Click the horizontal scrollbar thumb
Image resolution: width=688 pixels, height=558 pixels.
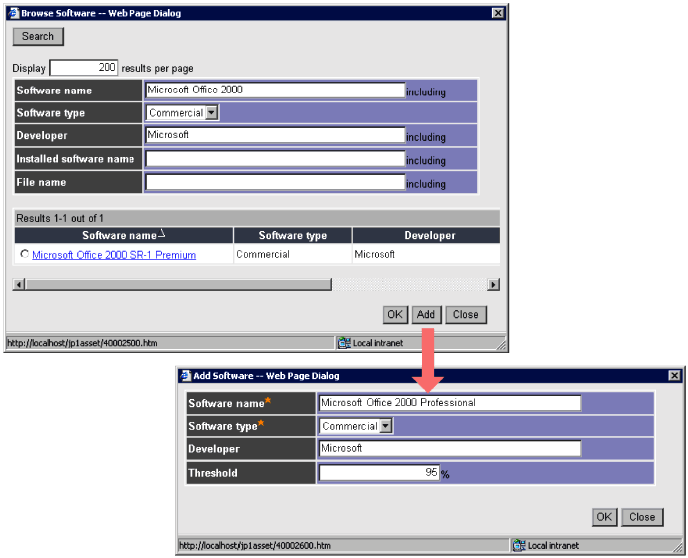[178, 285]
